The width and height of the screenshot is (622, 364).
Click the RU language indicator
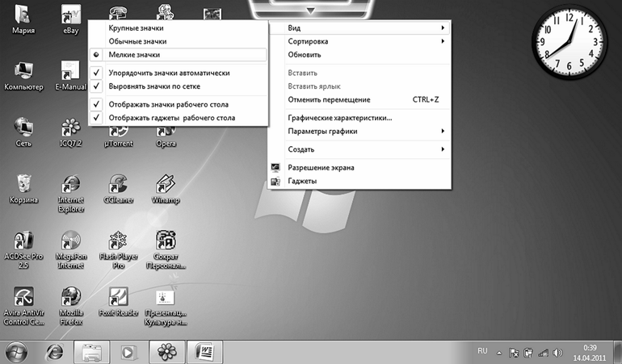click(483, 351)
